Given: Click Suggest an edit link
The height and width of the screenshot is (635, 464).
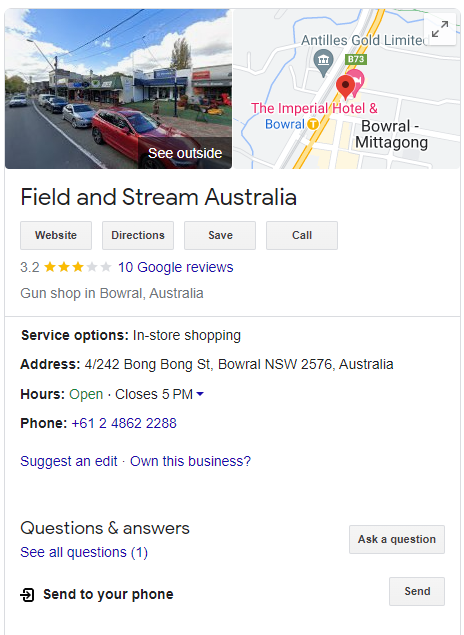Looking at the screenshot, I should pos(69,461).
